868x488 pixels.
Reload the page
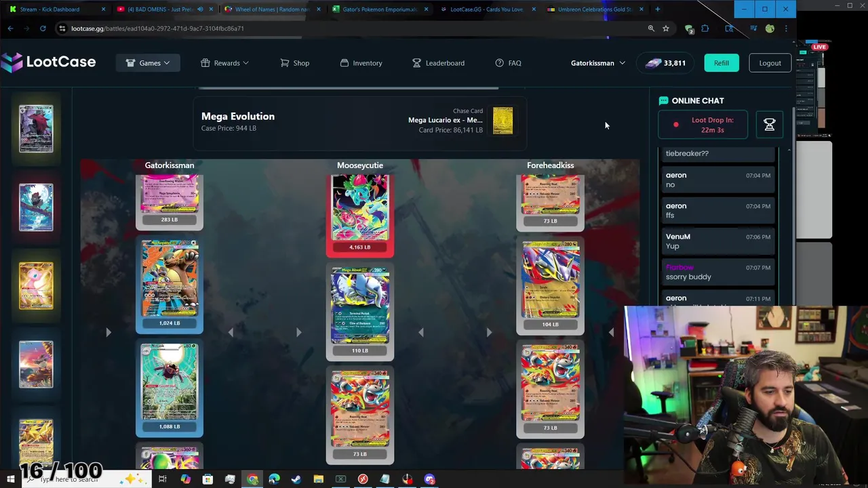(43, 28)
